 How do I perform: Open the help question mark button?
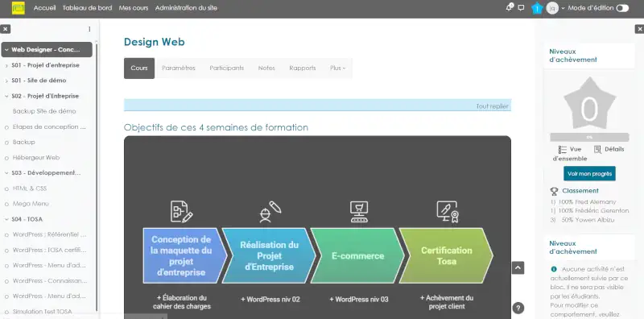coord(518,308)
